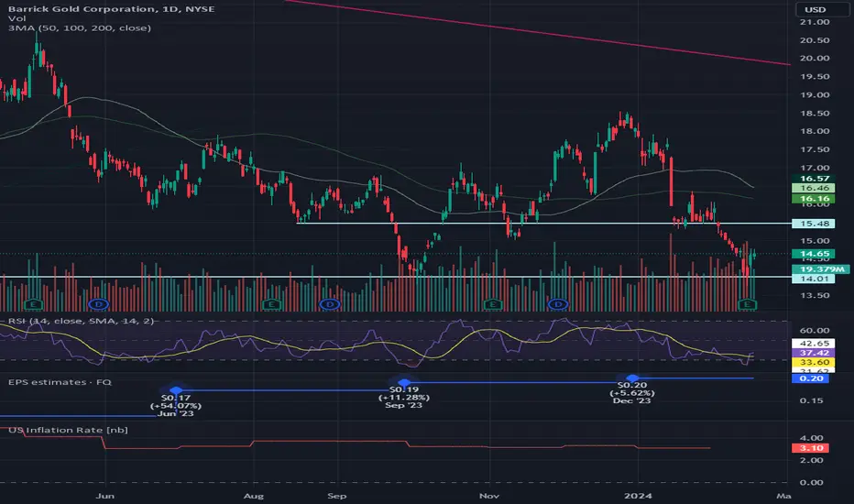
Task: Click the earnings E marker left of Jun
Action: pos(34,304)
